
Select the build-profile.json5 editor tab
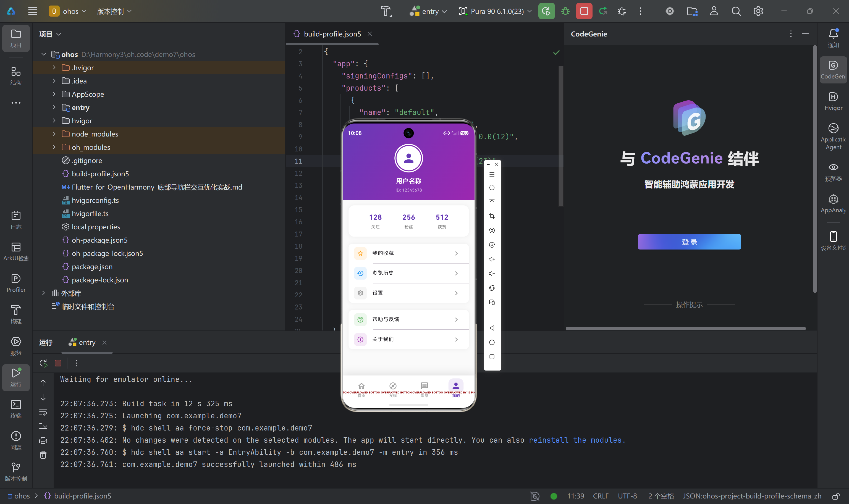tap(332, 34)
